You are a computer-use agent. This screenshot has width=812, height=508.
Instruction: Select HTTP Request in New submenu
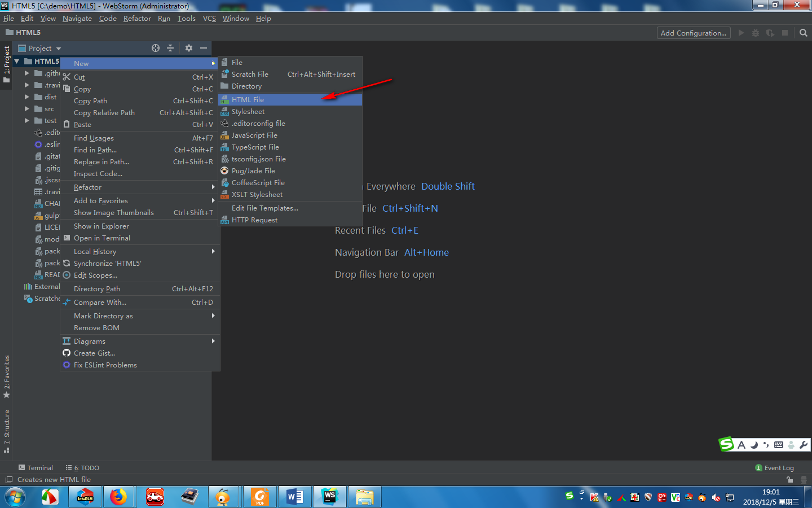290,220
